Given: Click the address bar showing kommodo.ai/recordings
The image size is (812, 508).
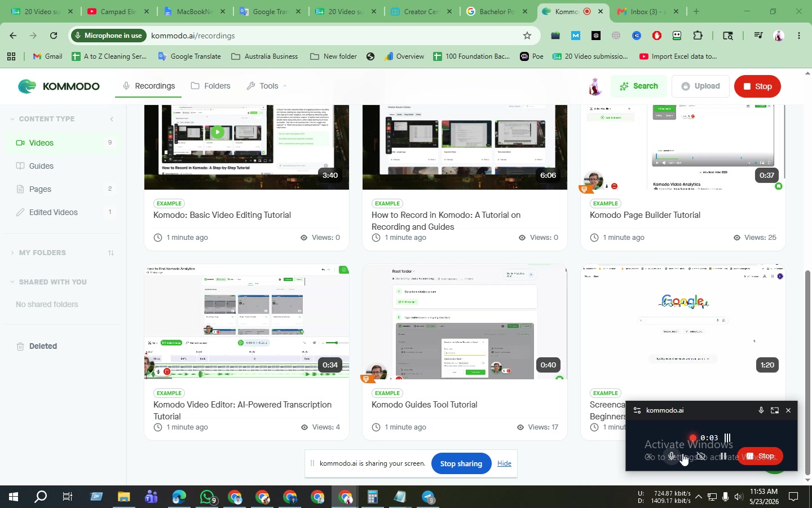Looking at the screenshot, I should coord(193,36).
